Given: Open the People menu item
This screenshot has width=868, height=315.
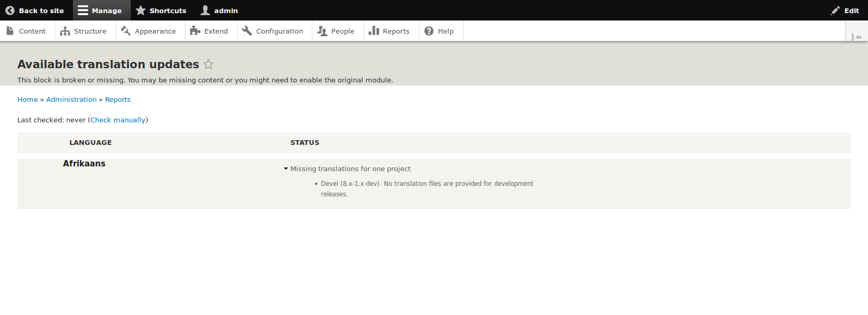Looking at the screenshot, I should [x=337, y=31].
